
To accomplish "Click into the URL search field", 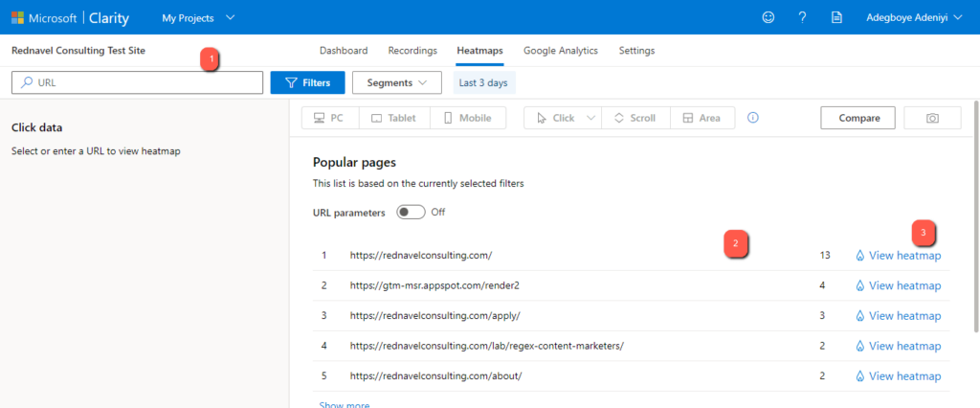I will click(x=138, y=82).
